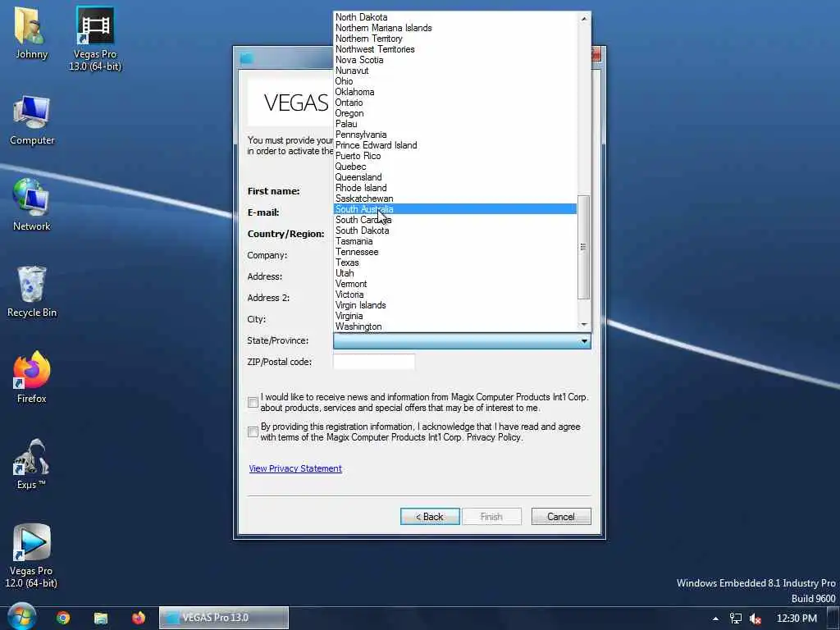Select Northwest Territories from the list
Image resolution: width=840 pixels, height=630 pixels.
(454, 49)
